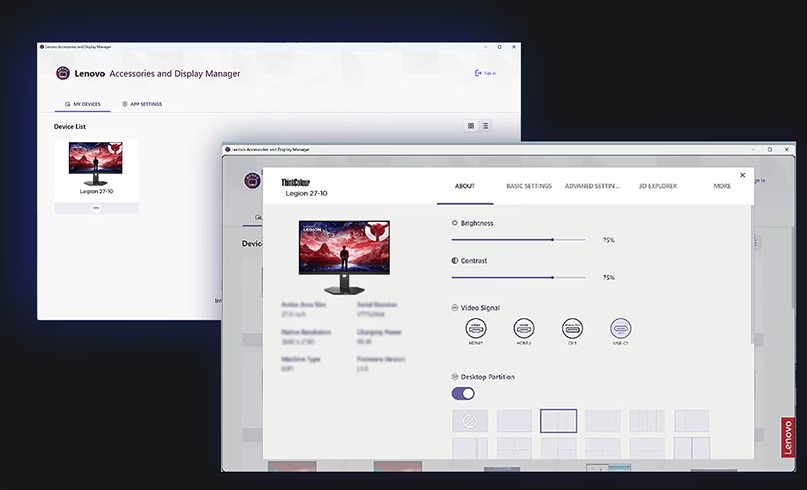The height and width of the screenshot is (490, 807).
Task: Select the no-partition layout option
Action: point(470,421)
